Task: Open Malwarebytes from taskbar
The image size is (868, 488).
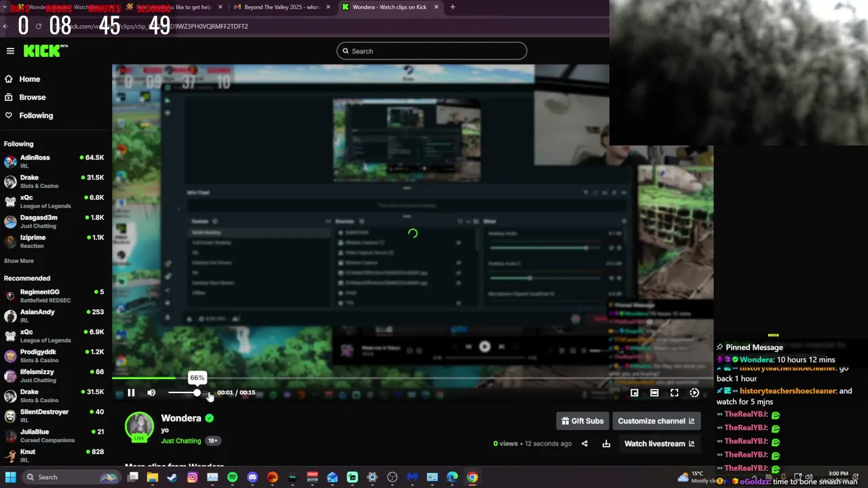Action: pyautogui.click(x=412, y=477)
